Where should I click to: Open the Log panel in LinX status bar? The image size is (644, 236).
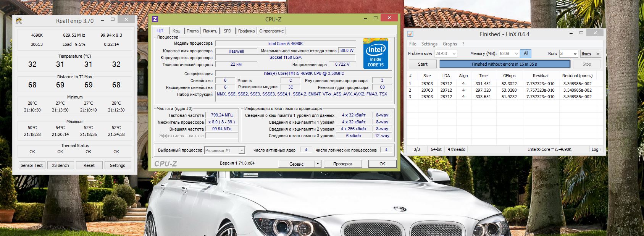596,149
